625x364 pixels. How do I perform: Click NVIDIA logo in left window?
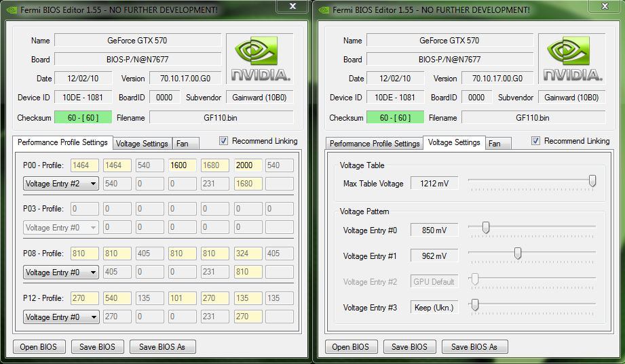[260, 59]
